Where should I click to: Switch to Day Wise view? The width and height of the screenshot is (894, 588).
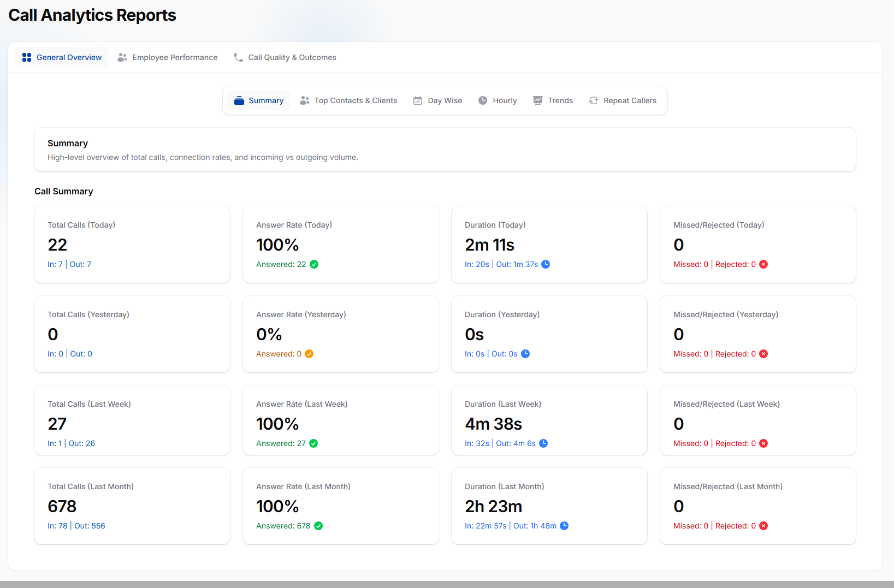(x=438, y=100)
